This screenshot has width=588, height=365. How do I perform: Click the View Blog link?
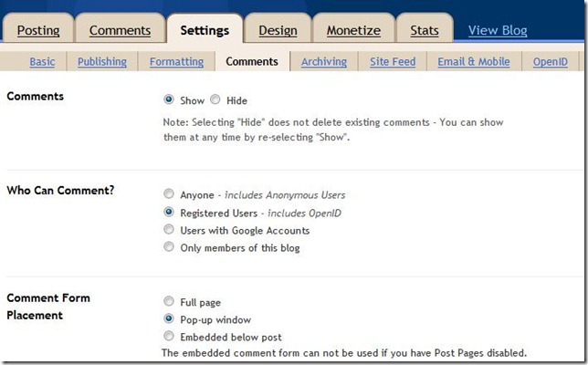[498, 30]
